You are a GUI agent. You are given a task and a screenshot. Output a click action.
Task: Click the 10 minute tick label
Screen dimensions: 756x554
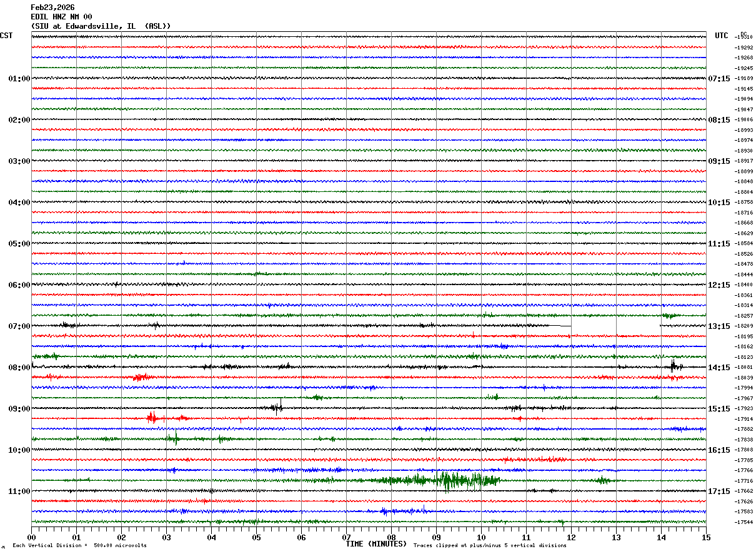pyautogui.click(x=481, y=537)
